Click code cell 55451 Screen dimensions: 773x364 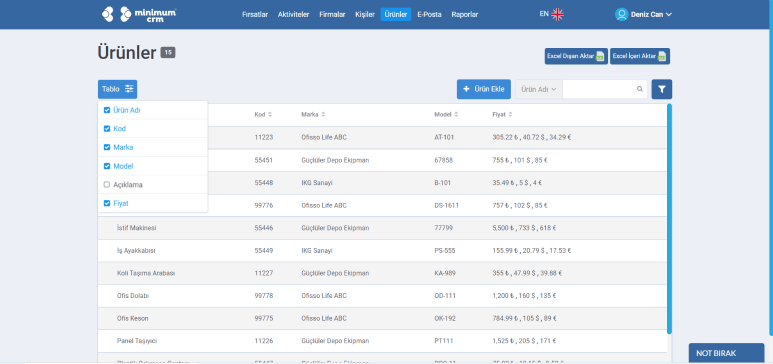[264, 160]
